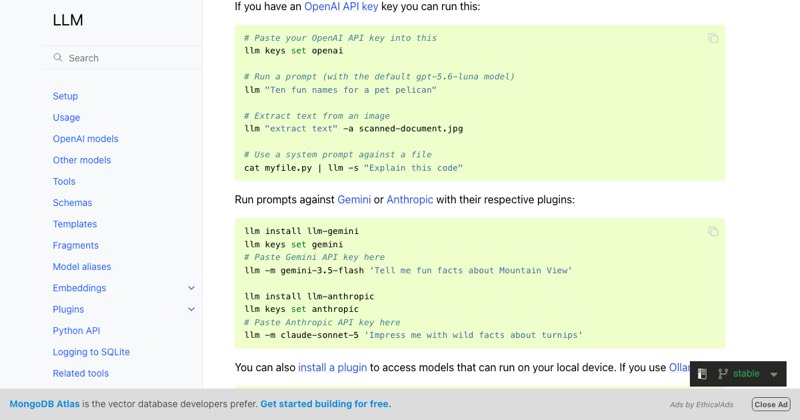800x420 pixels.
Task: Follow the install a plugin link
Action: tap(333, 367)
